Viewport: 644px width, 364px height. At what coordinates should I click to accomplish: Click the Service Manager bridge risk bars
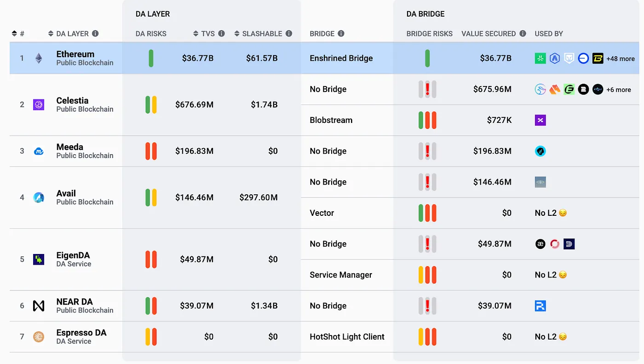[427, 275]
